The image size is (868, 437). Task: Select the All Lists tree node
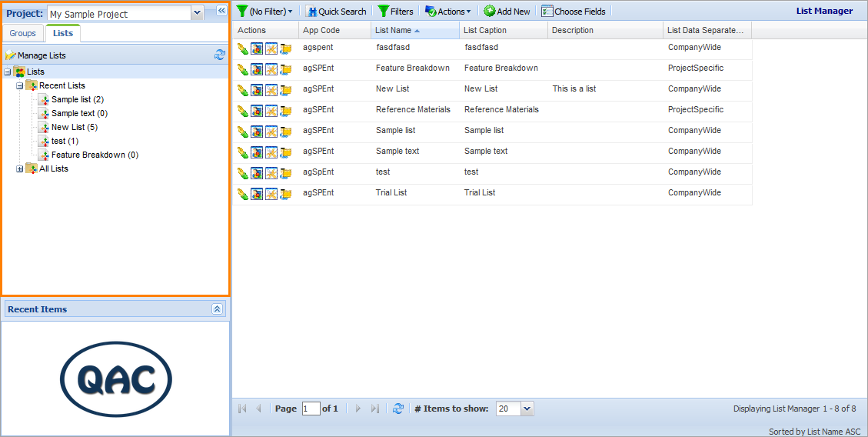tap(54, 169)
